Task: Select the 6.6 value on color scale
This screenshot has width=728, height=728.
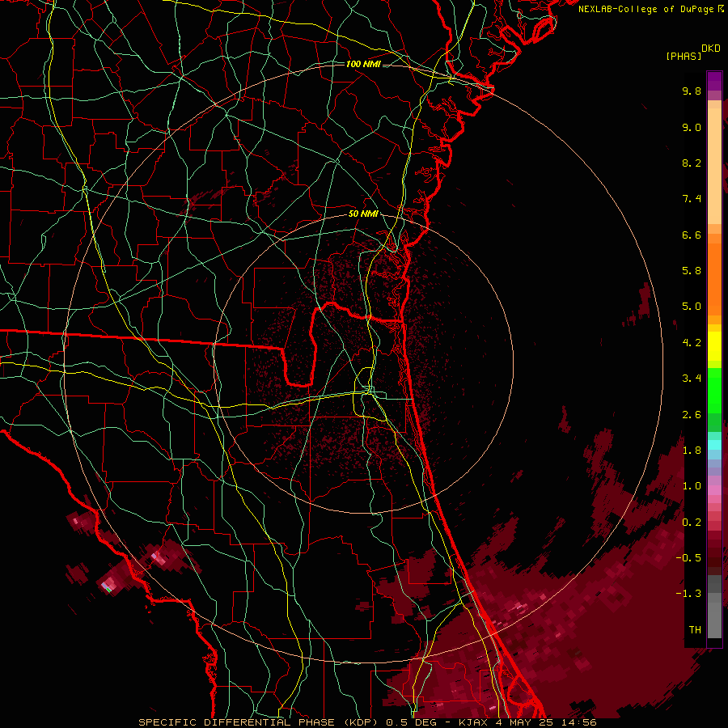Action: (x=692, y=235)
